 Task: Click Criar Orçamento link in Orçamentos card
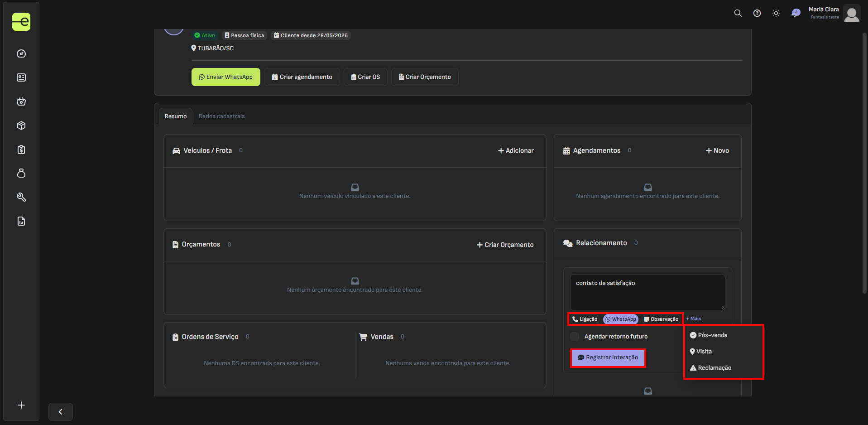[505, 245]
